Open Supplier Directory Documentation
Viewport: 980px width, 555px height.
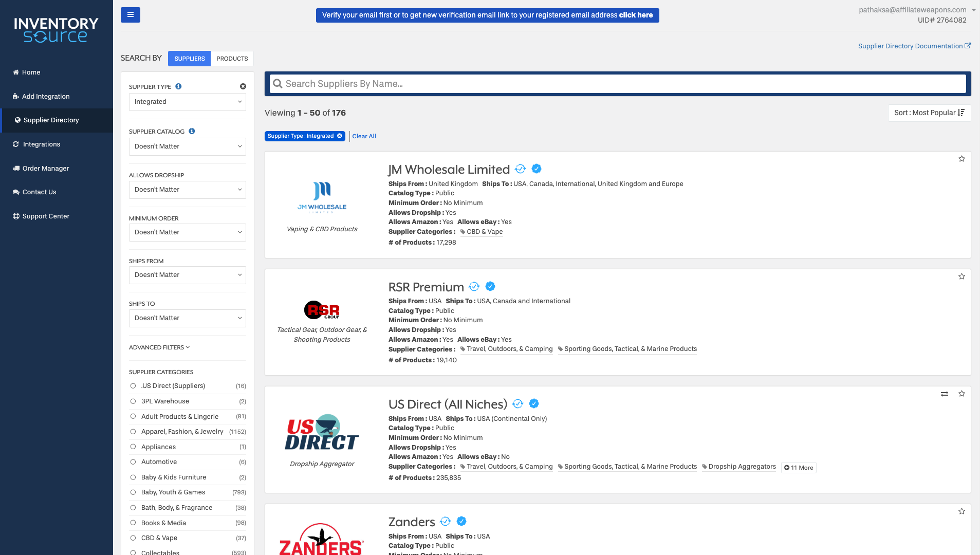911,46
